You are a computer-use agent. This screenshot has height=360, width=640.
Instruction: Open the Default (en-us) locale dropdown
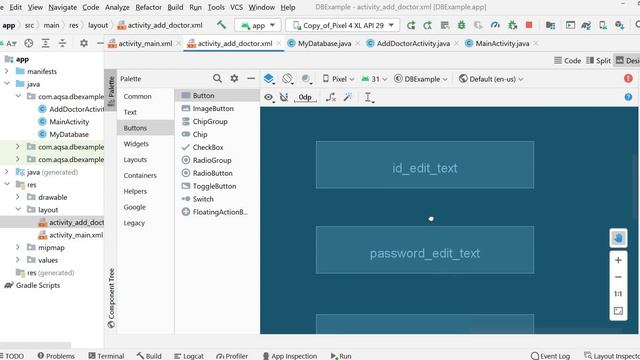pyautogui.click(x=491, y=79)
